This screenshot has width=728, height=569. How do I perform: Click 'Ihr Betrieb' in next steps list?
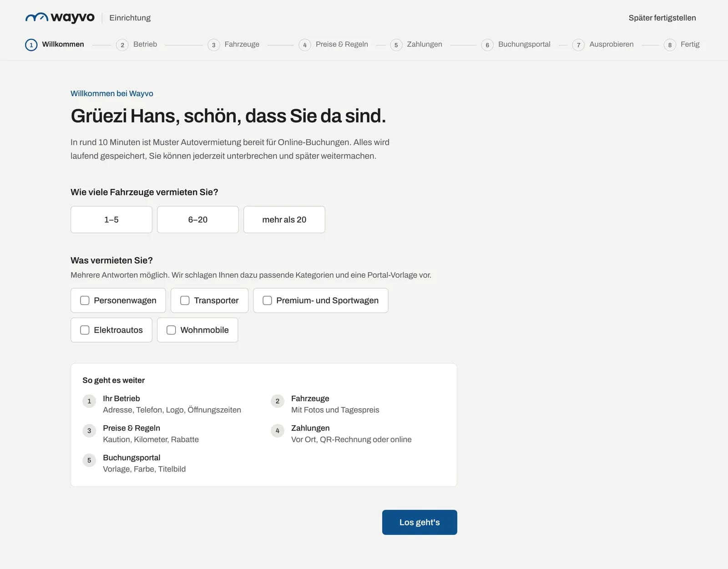click(x=121, y=399)
